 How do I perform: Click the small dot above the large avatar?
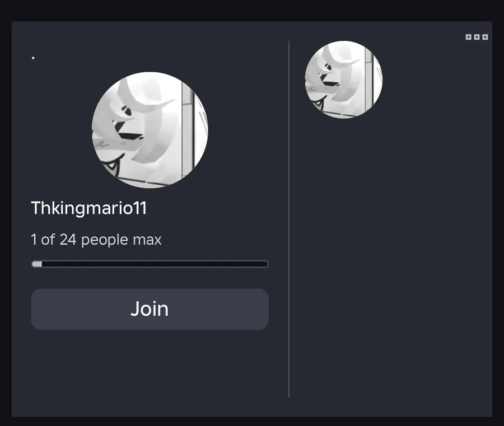(x=33, y=58)
